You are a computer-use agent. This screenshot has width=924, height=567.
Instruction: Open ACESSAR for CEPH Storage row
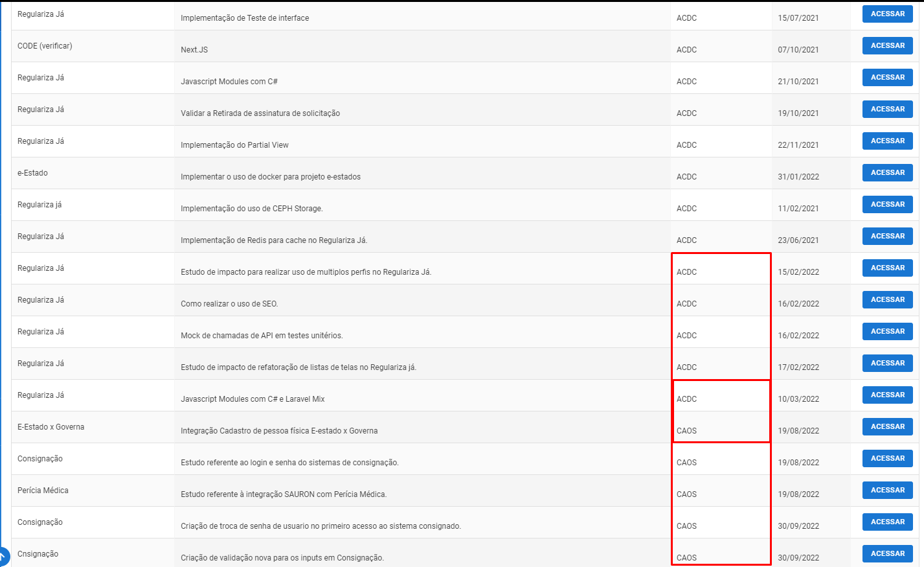tap(887, 204)
